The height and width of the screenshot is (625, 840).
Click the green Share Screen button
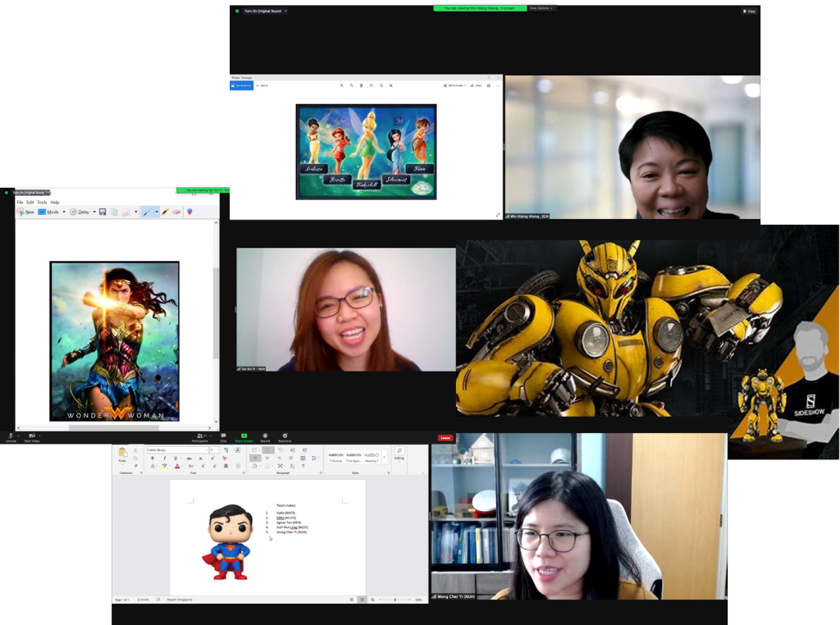click(244, 437)
